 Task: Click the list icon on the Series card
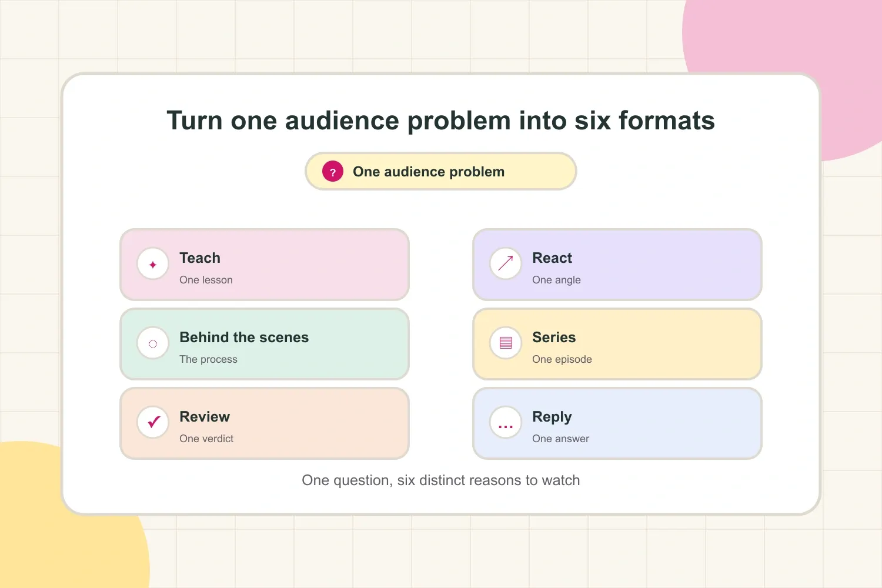tap(506, 343)
